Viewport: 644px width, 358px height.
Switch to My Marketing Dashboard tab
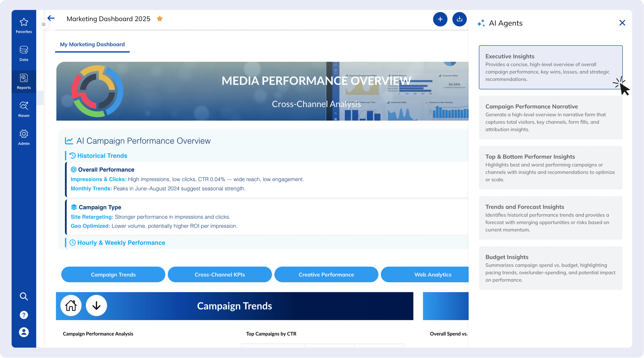(x=92, y=45)
